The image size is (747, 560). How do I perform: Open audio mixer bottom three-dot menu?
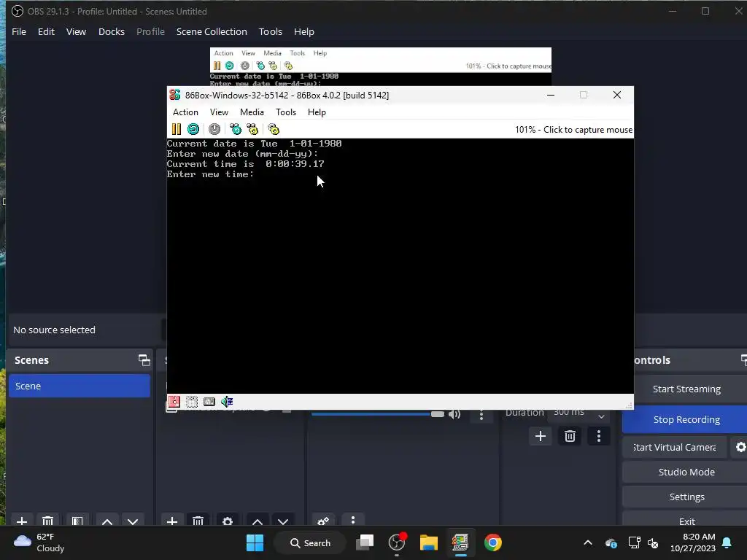[x=353, y=520]
